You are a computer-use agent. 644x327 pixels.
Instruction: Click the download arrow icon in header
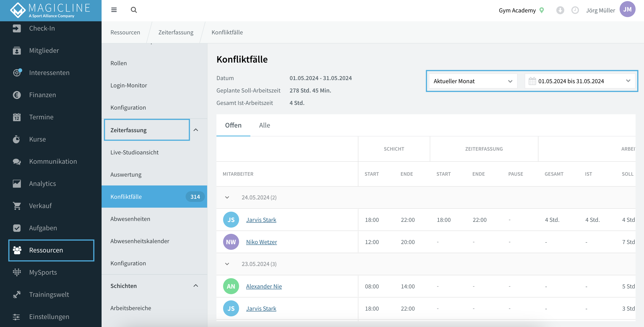click(x=560, y=10)
